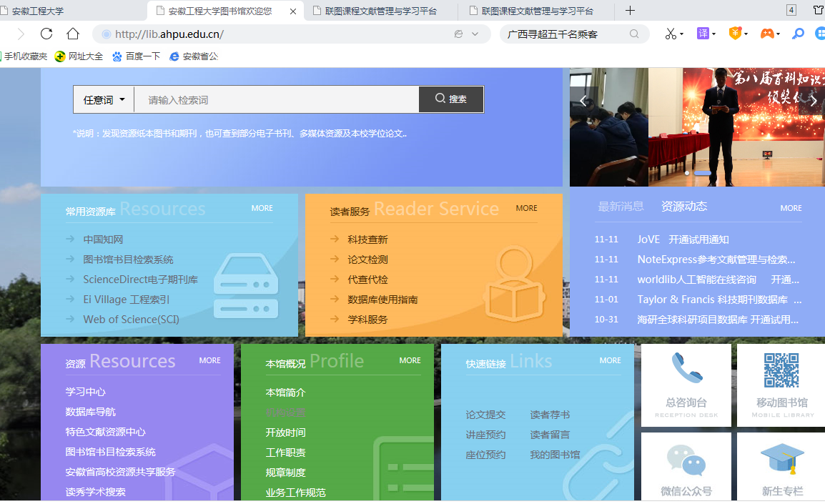The image size is (825, 504).
Task: Open MORE in 常用资源库 panel
Action: (x=262, y=208)
